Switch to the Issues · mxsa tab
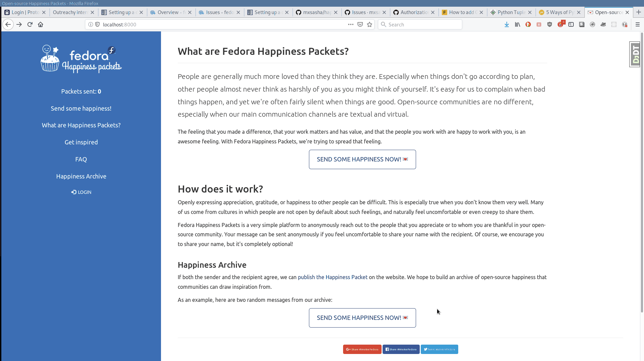The width and height of the screenshot is (644, 361). 366,12
